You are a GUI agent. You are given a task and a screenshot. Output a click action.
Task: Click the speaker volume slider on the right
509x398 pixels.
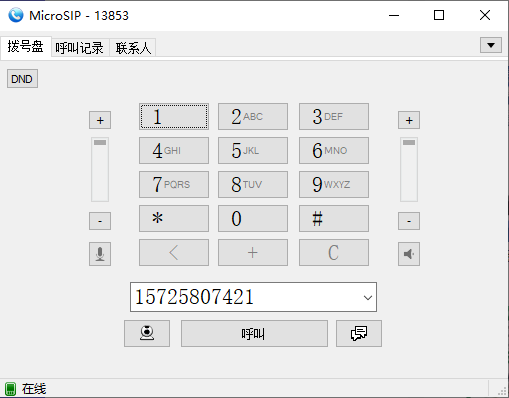pos(409,170)
